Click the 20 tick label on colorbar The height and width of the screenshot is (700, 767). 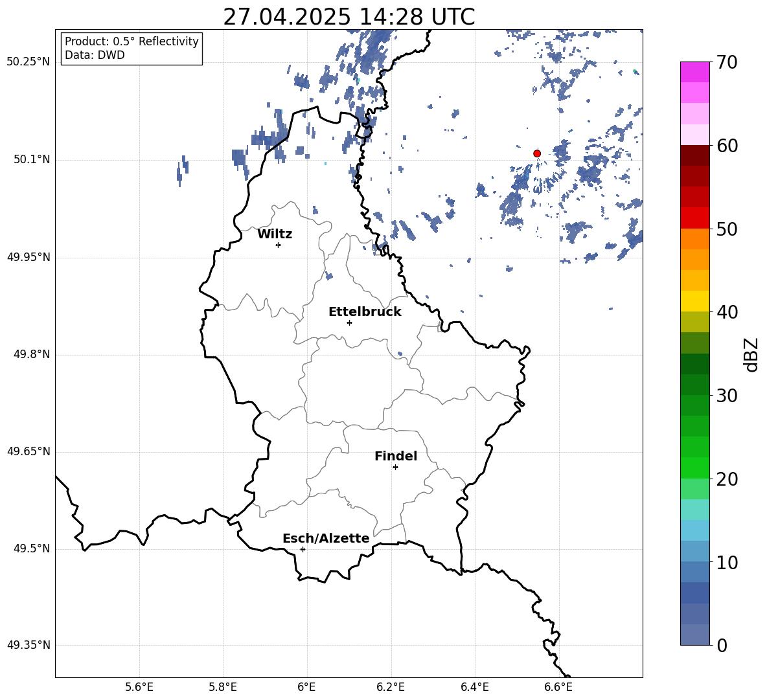[727, 479]
